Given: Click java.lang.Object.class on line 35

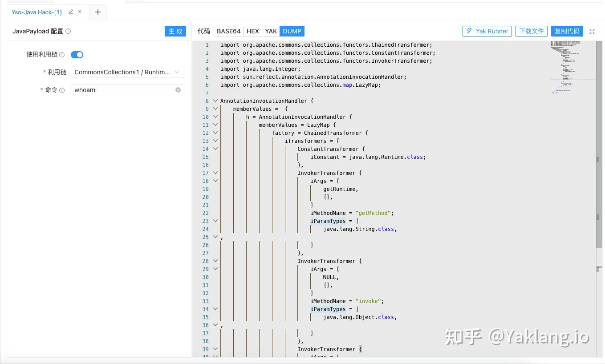Looking at the screenshot, I should click(x=360, y=317).
